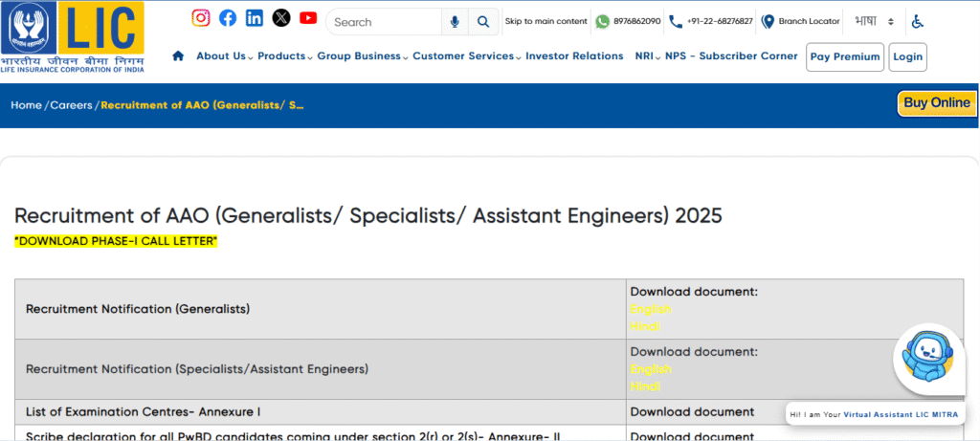Viewport: 980px width, 441px height.
Task: Go to Home via house icon
Action: tap(178, 56)
